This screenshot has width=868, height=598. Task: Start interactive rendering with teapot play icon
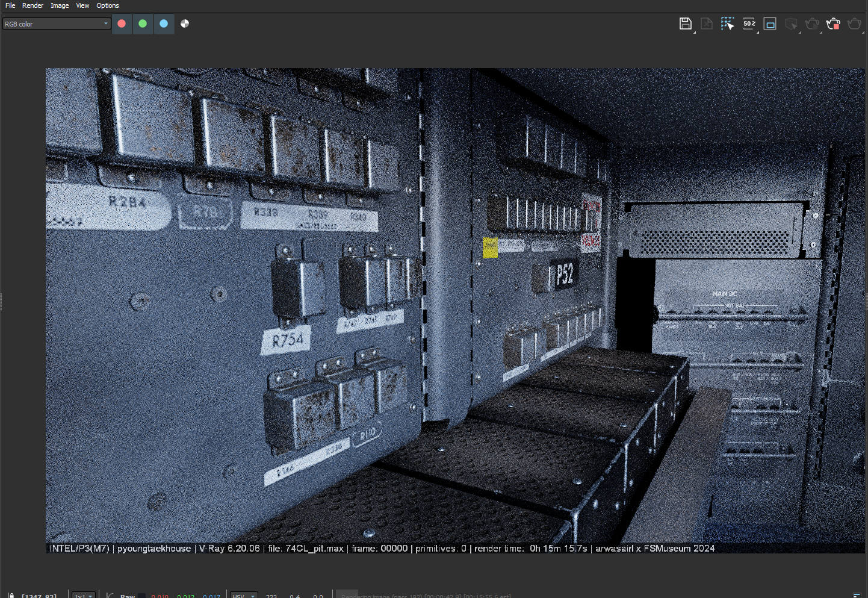[x=813, y=23]
